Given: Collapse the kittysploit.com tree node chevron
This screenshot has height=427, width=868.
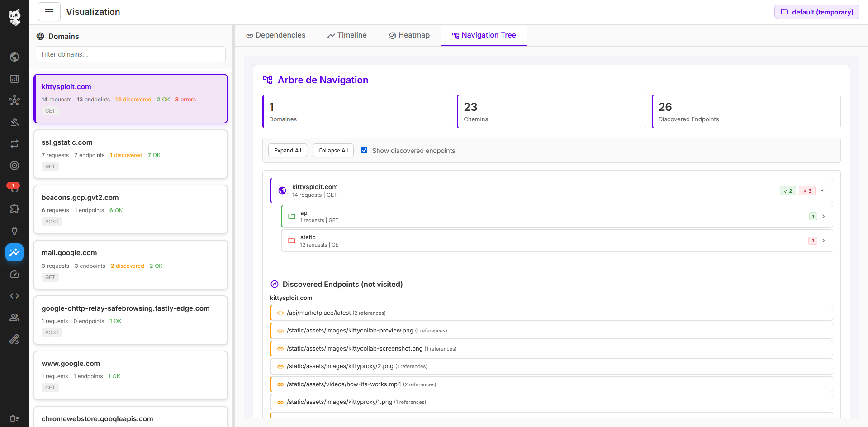Looking at the screenshot, I should pyautogui.click(x=822, y=190).
